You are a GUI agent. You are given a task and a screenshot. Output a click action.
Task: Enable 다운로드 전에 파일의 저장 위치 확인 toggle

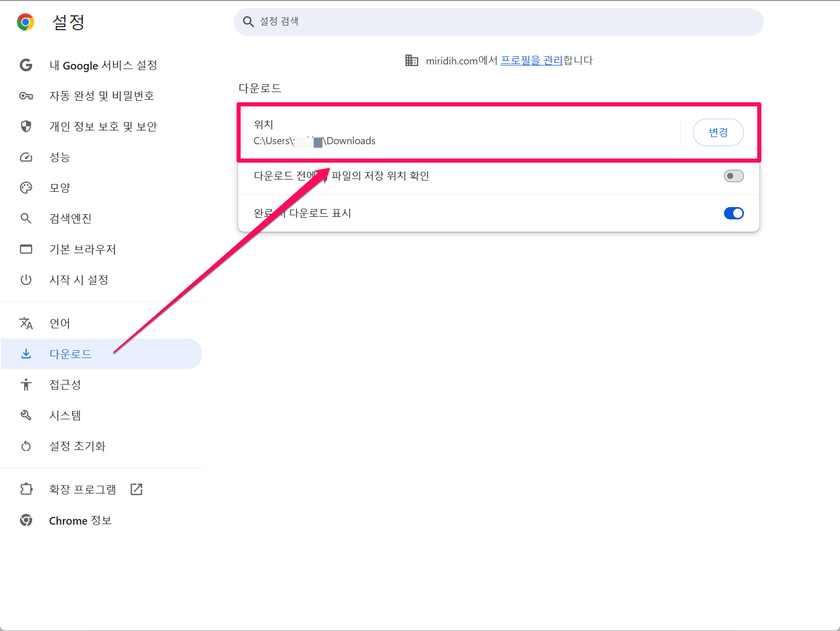click(733, 176)
